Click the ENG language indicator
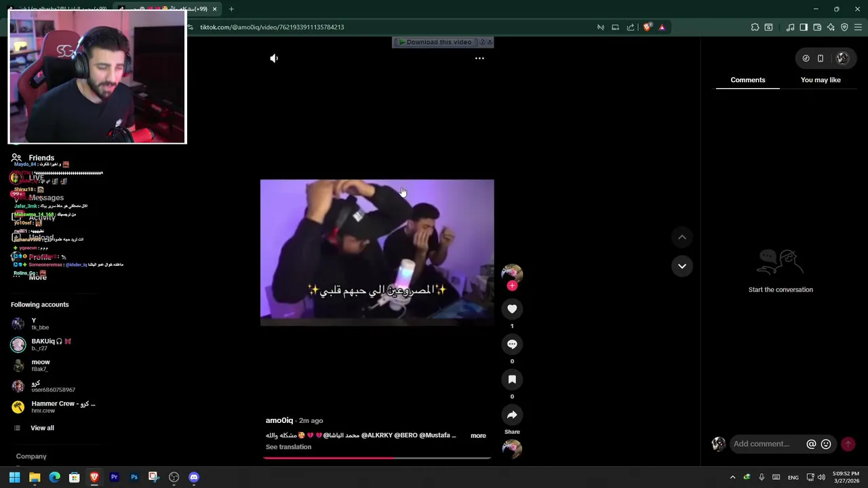Image resolution: width=868 pixels, height=488 pixels. [x=793, y=478]
